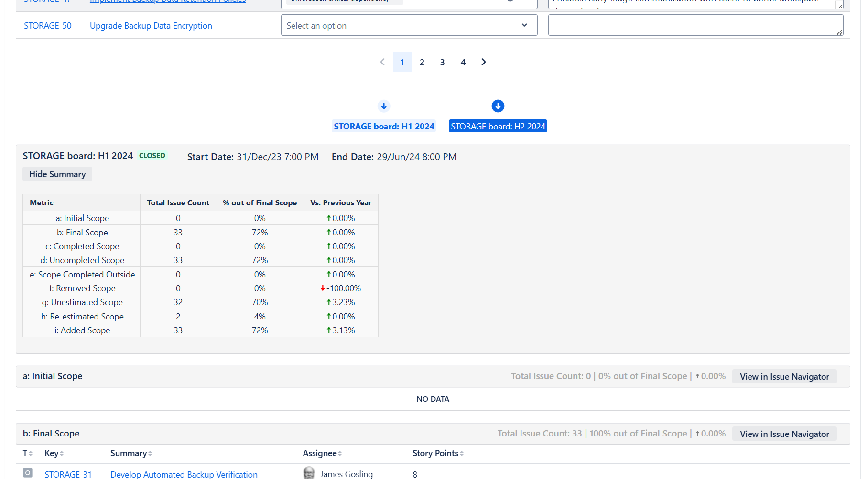This screenshot has height=479, width=868.
Task: Click the issue type icon for STORAGE-31
Action: 28,473
